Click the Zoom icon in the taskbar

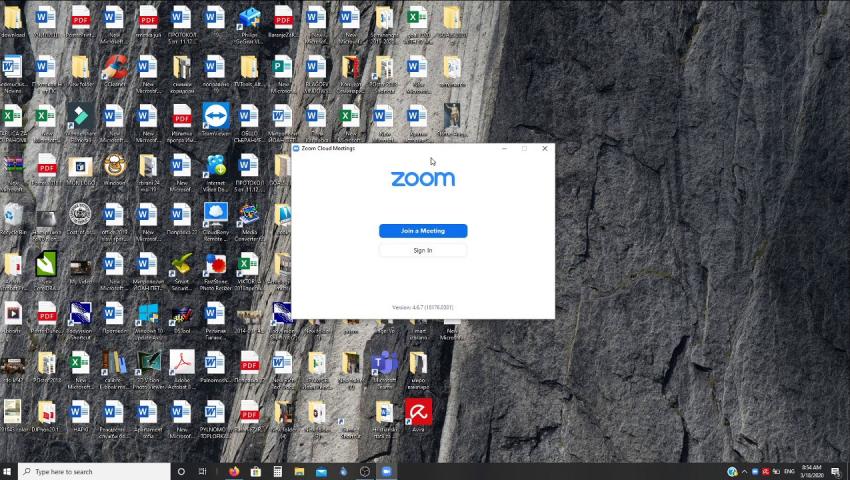387,471
